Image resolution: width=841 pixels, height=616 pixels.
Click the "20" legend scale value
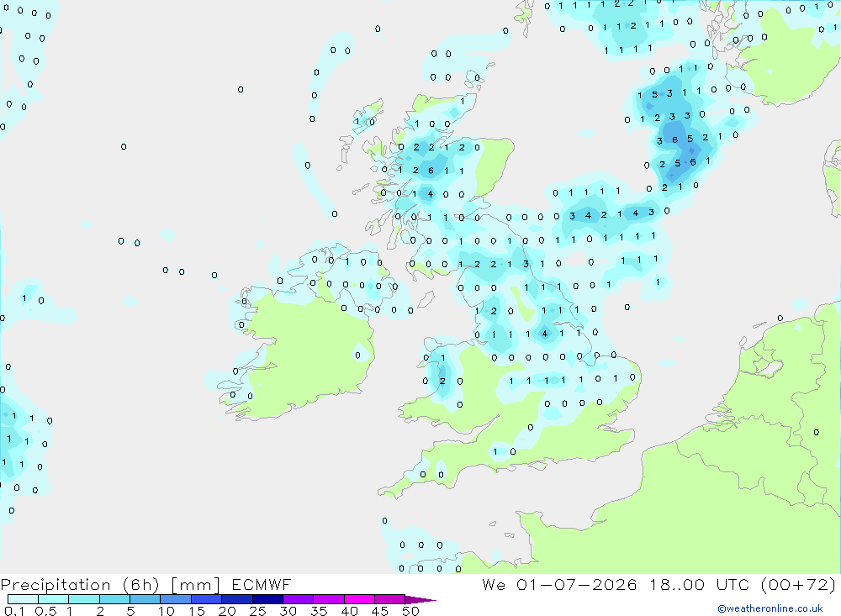[x=227, y=611]
